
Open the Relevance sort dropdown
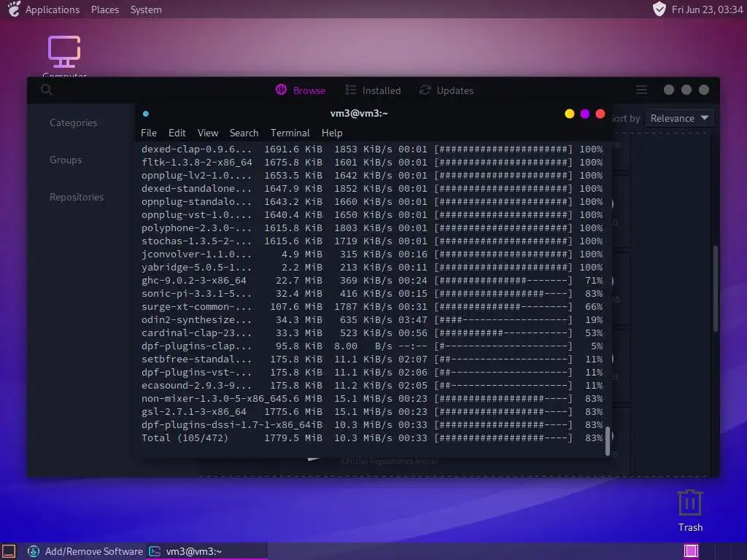(x=679, y=118)
